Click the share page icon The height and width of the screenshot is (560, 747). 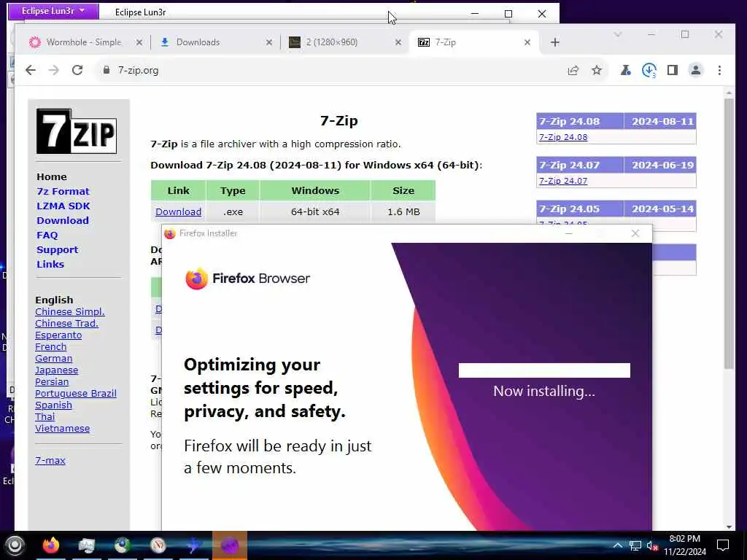click(573, 71)
